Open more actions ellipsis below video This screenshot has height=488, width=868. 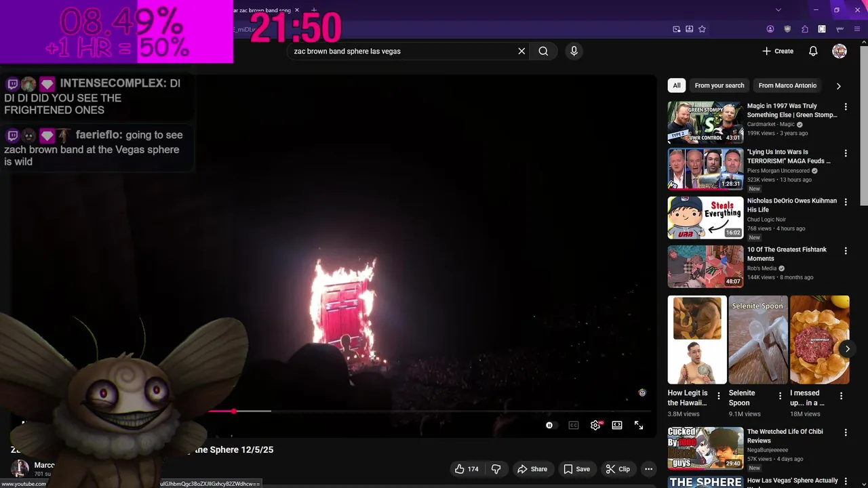coord(648,469)
